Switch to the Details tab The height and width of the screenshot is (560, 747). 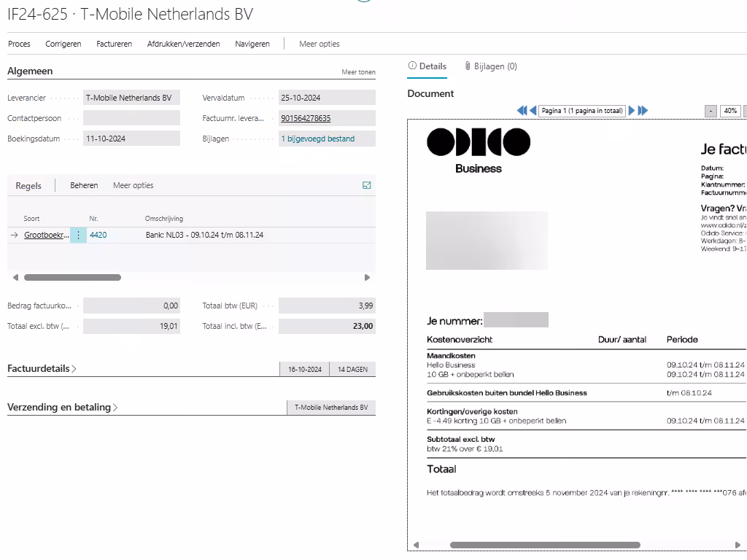(x=427, y=66)
